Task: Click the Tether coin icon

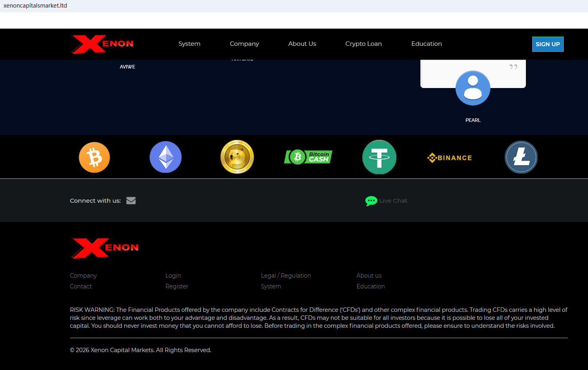Action: (x=379, y=157)
